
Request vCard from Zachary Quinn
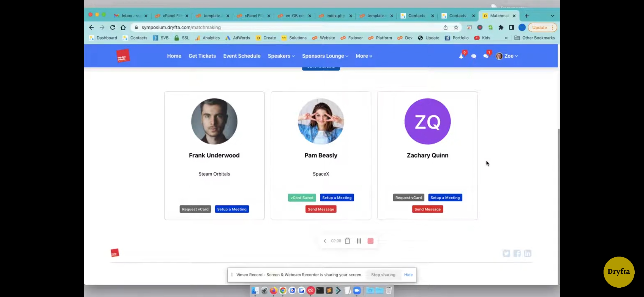click(408, 197)
